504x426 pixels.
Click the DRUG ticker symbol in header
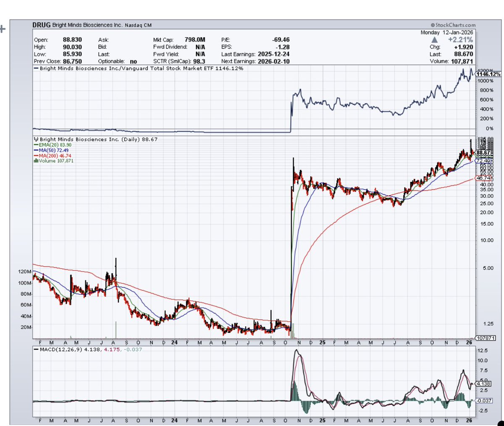pyautogui.click(x=42, y=25)
